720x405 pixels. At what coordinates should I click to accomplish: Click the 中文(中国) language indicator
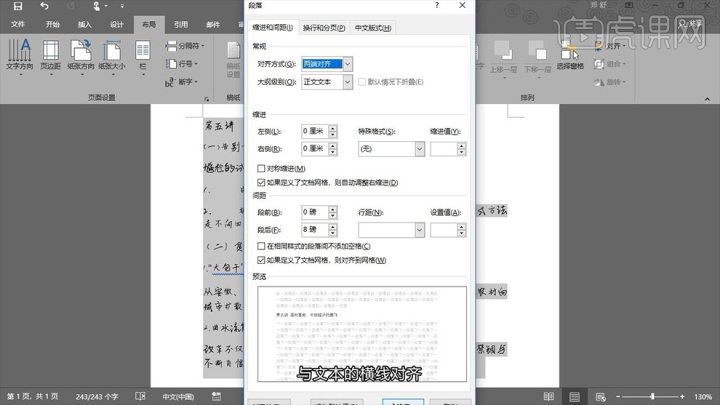click(178, 396)
